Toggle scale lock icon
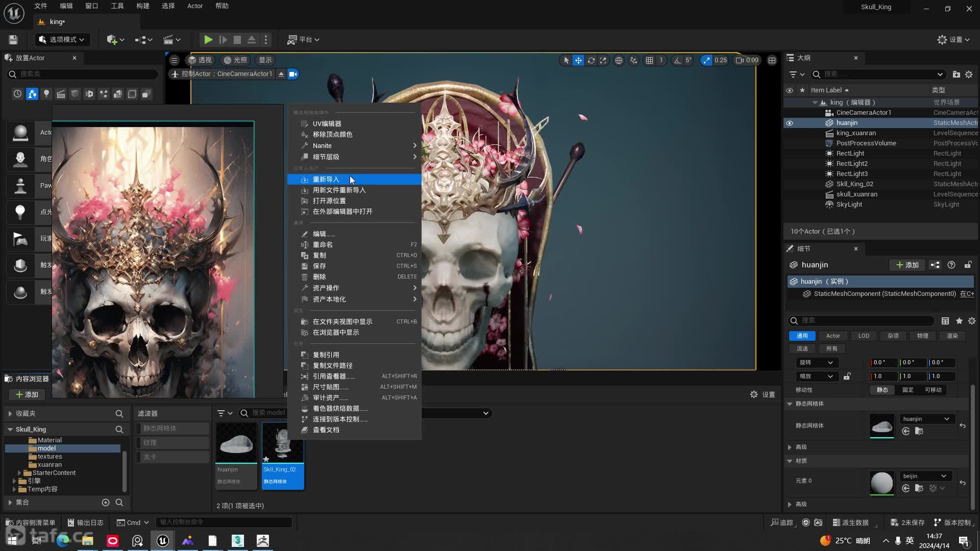This screenshot has width=980, height=551. coord(847,377)
